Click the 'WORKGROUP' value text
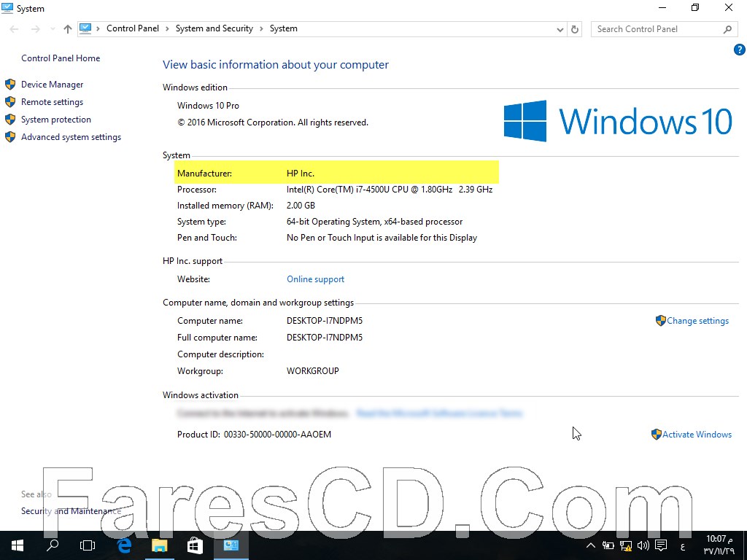Viewport: 747px width, 560px height. 312,371
